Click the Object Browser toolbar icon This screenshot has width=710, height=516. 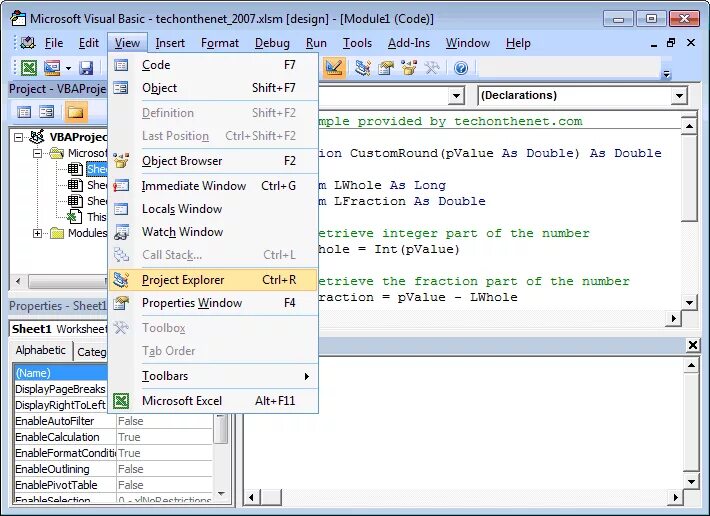click(409, 68)
